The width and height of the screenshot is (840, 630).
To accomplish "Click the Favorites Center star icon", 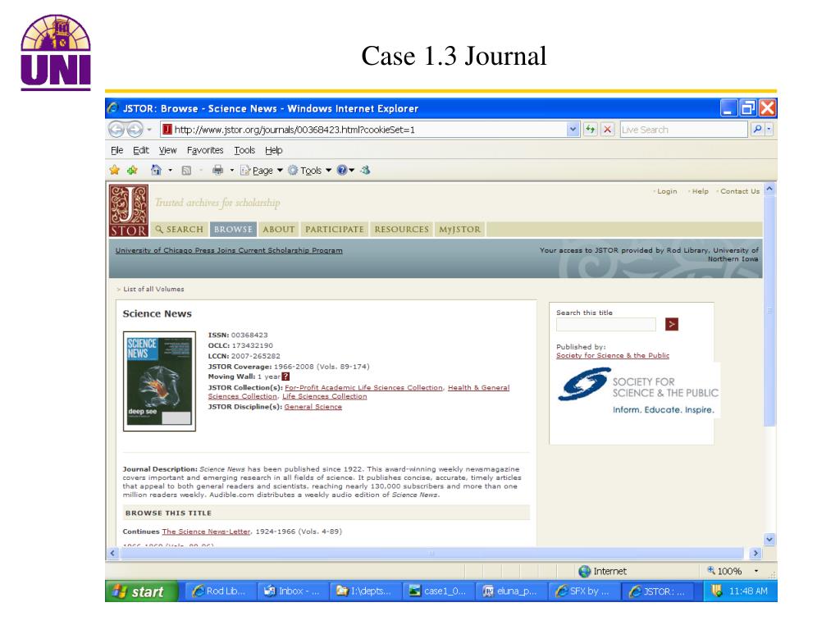I will tap(114, 171).
